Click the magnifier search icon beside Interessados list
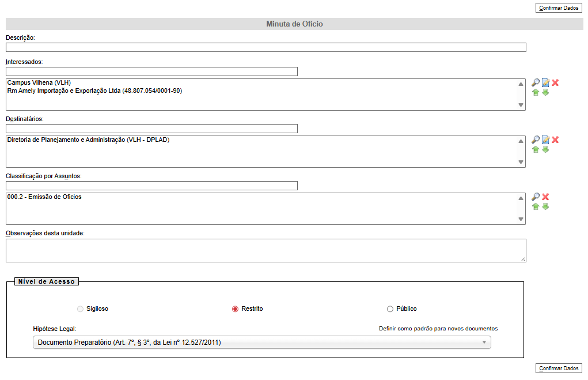The image size is (588, 380). coord(536,83)
